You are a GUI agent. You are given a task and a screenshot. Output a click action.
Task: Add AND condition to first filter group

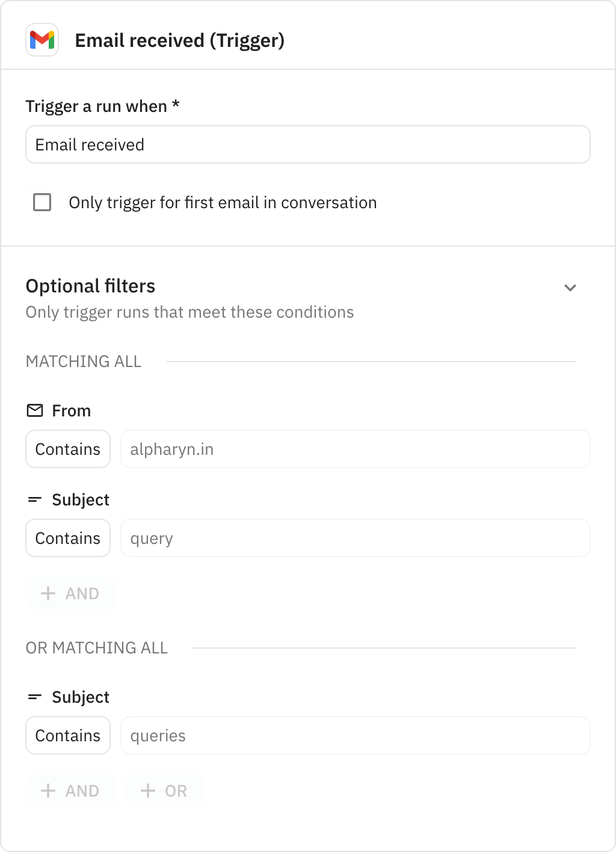pos(70,593)
